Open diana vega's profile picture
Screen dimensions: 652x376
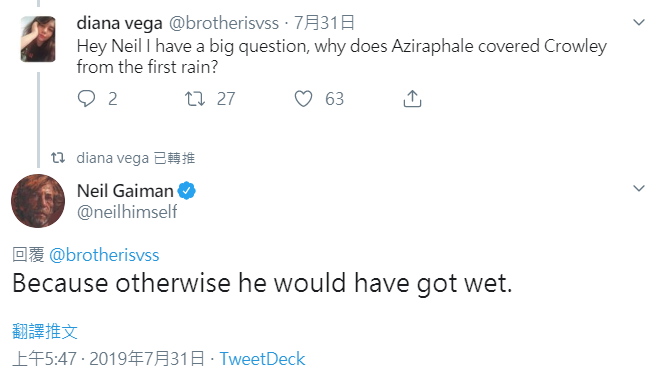coord(38,39)
